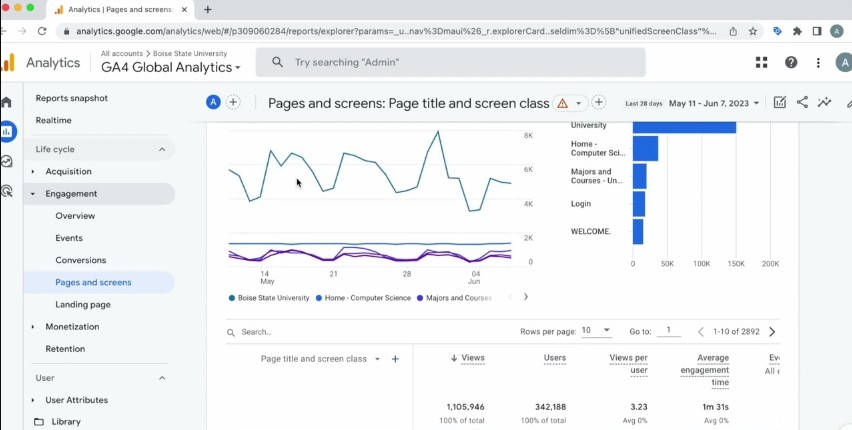Click the table search magnifier icon
852x430 pixels.
(x=231, y=332)
